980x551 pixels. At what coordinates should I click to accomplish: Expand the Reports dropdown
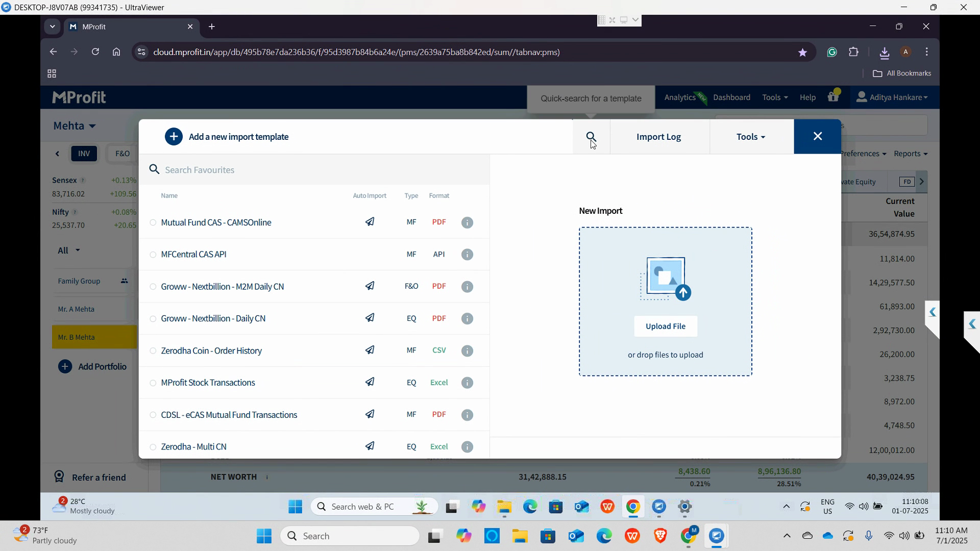tap(911, 154)
